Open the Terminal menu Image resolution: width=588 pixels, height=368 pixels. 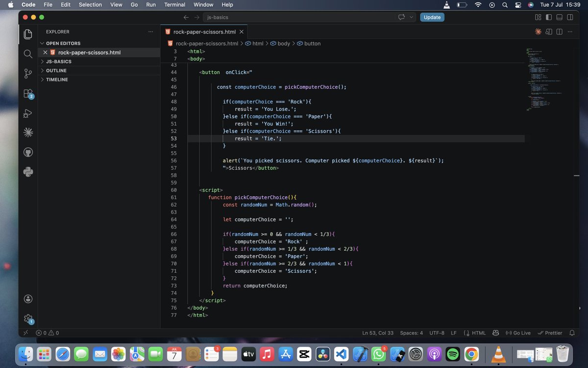click(x=174, y=4)
